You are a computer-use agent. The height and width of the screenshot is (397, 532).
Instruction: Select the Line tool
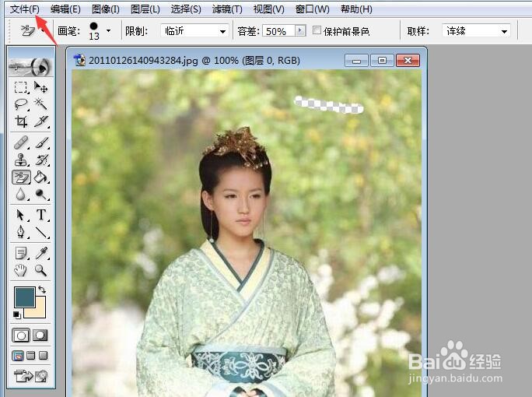click(40, 232)
